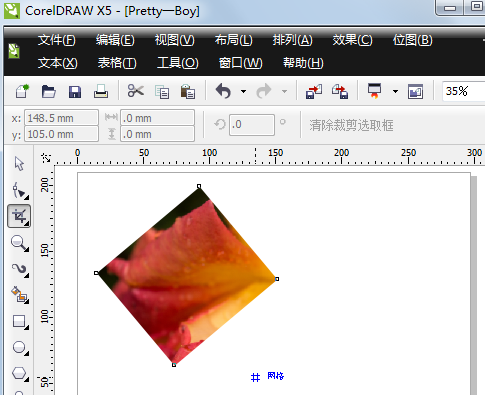Screen dimensions: 485x395
Task: Click the Import icon in toolbar
Action: click(314, 91)
